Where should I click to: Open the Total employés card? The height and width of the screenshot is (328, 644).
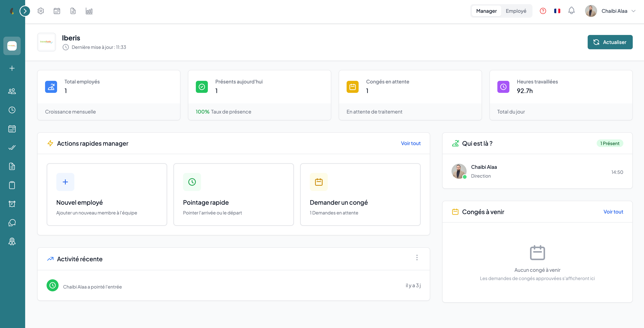(109, 95)
